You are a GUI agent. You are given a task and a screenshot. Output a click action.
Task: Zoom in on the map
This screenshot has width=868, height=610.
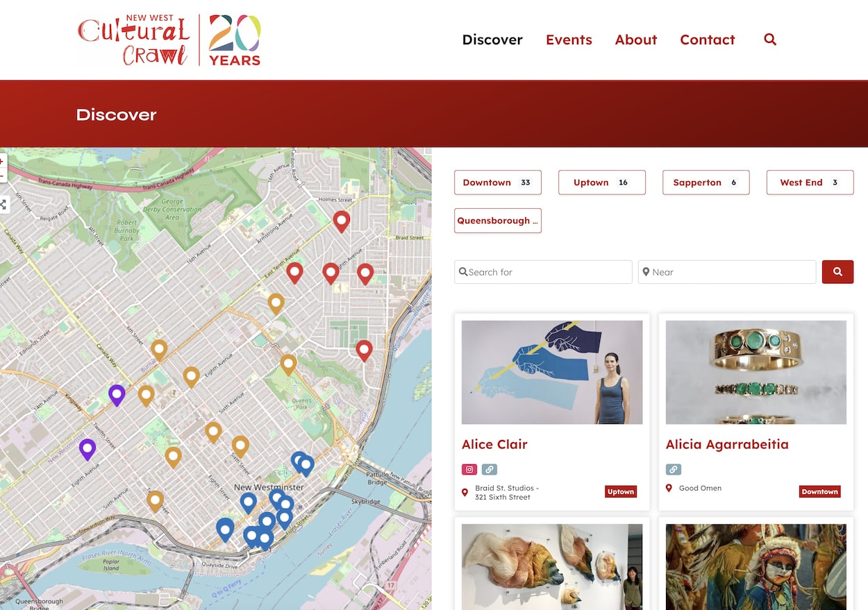(2, 162)
